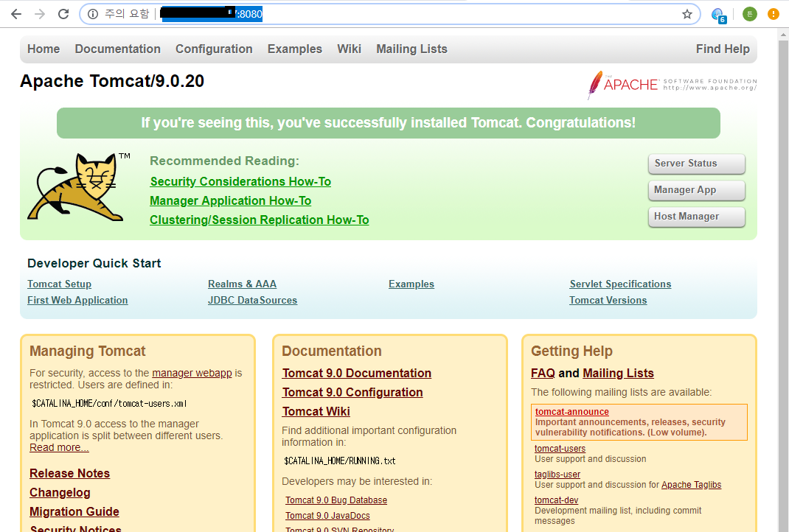Screen dimensions: 789x532
Task: Click the Apache Tomcat/9.0.20 heading
Action: (111, 81)
